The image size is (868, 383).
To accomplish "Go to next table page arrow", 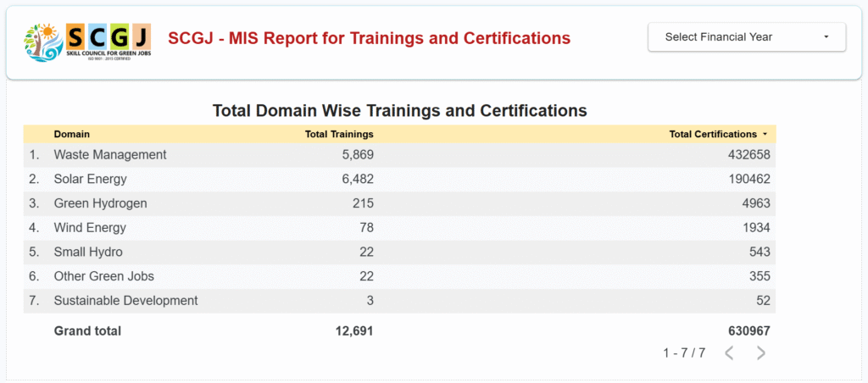I will point(760,353).
